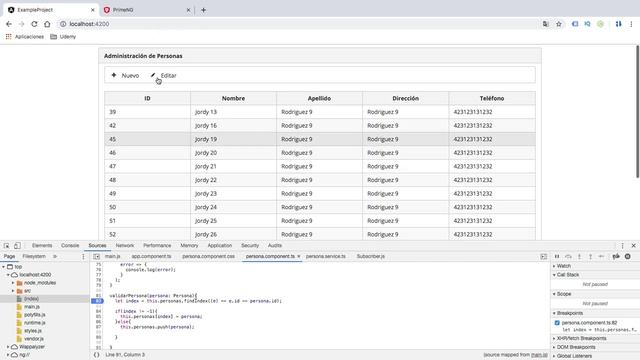Open the Chrome three-dot menu
This screenshot has width=640, height=360.
(631, 24)
